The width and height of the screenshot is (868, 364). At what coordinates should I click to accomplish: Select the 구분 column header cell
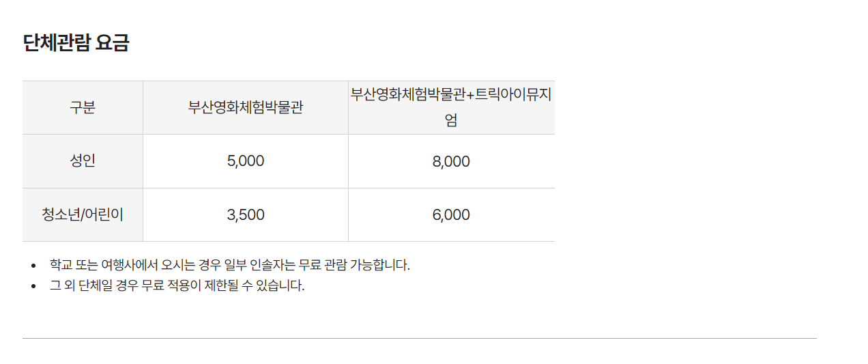[x=83, y=107]
